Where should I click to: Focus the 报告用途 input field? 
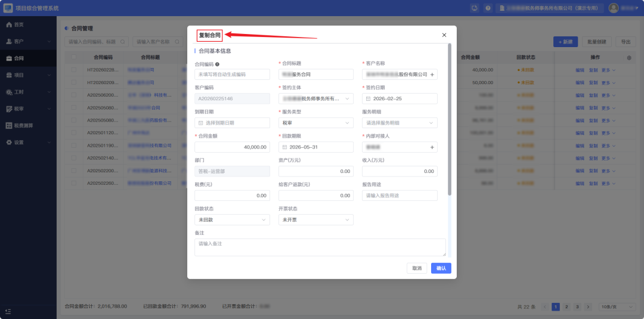[400, 196]
